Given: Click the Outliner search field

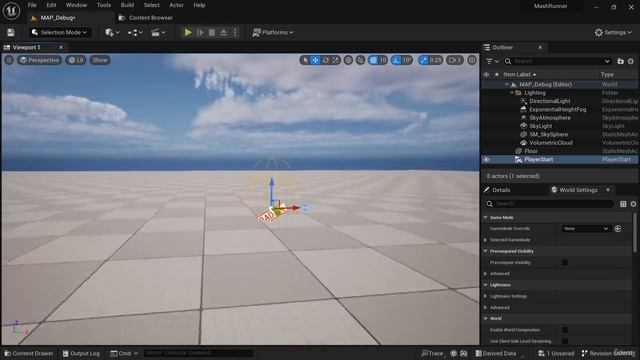Looking at the screenshot, I should 558,61.
